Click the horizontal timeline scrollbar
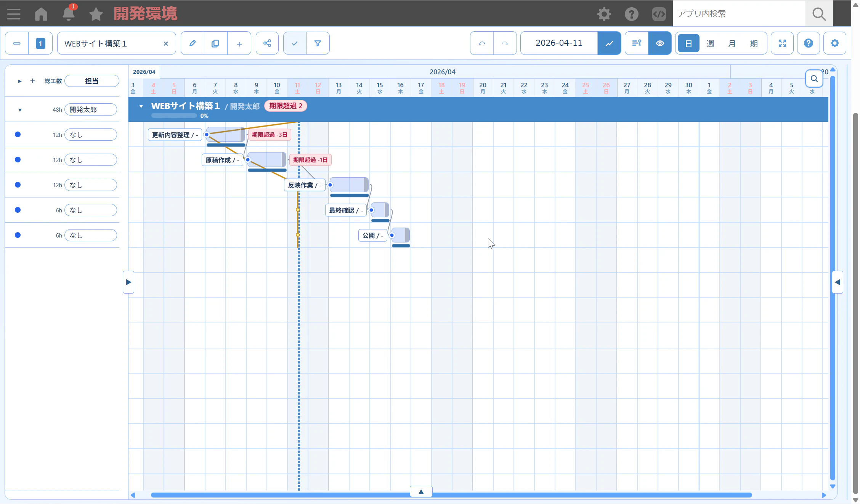The image size is (860, 504). pos(451,495)
